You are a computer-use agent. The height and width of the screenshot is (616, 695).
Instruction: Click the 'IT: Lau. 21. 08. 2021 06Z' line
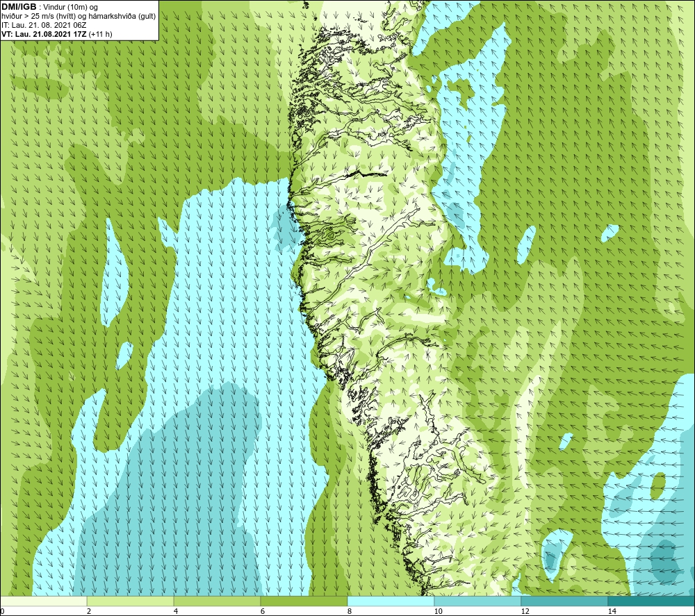[x=44, y=25]
